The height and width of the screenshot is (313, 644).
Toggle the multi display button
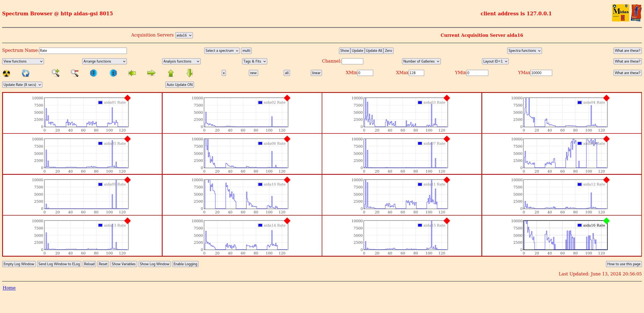[246, 50]
